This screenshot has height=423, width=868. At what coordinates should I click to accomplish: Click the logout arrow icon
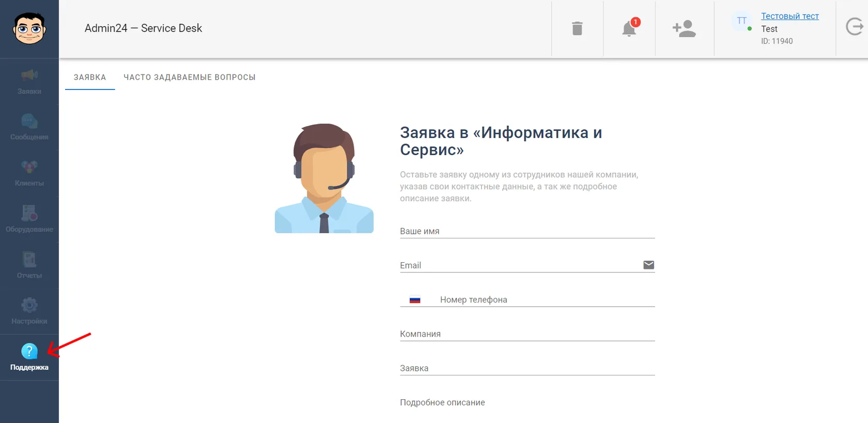855,26
